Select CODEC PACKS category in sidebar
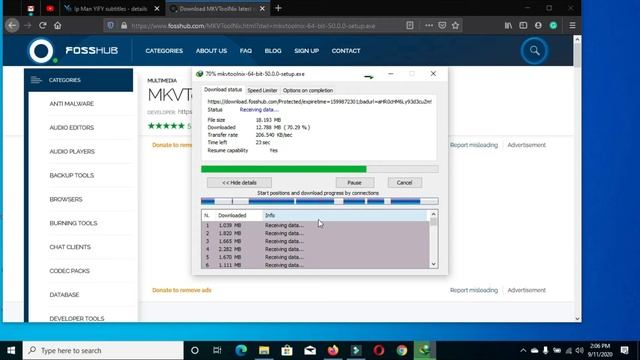640x360 pixels. tap(69, 271)
